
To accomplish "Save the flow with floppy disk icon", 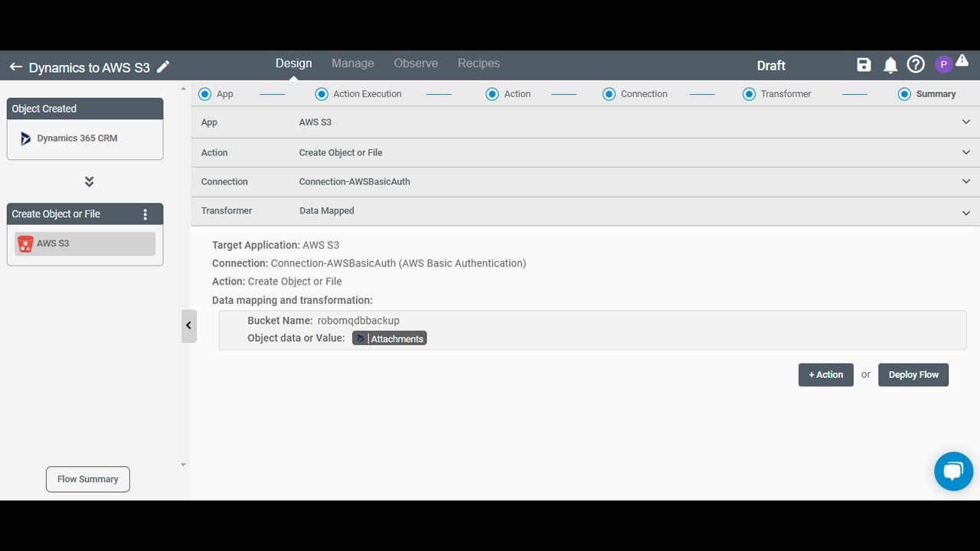I will [864, 65].
